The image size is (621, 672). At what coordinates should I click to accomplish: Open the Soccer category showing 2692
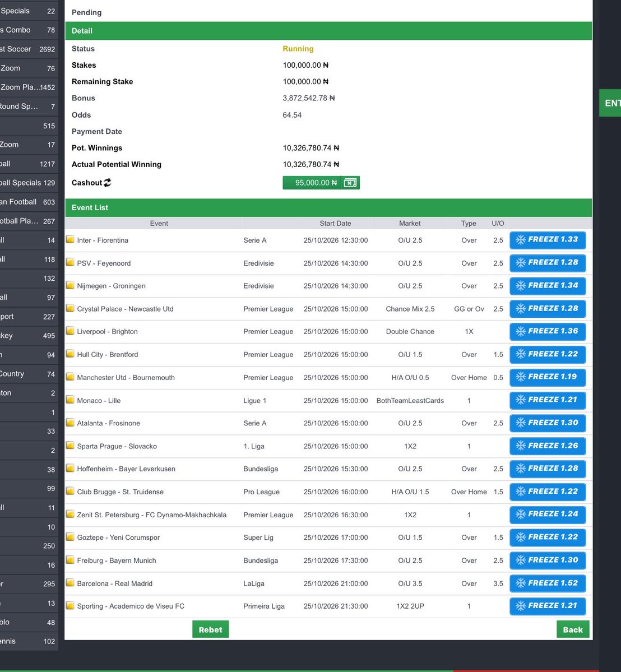pos(29,49)
